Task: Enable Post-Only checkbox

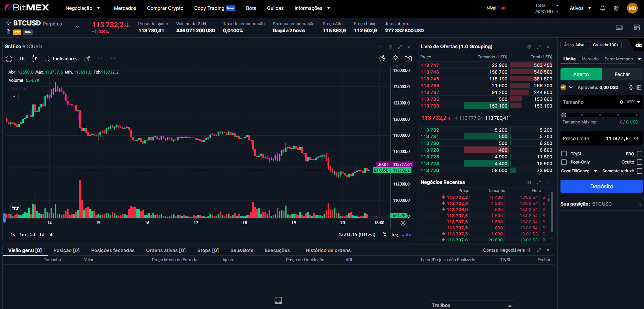Action: pos(564,162)
